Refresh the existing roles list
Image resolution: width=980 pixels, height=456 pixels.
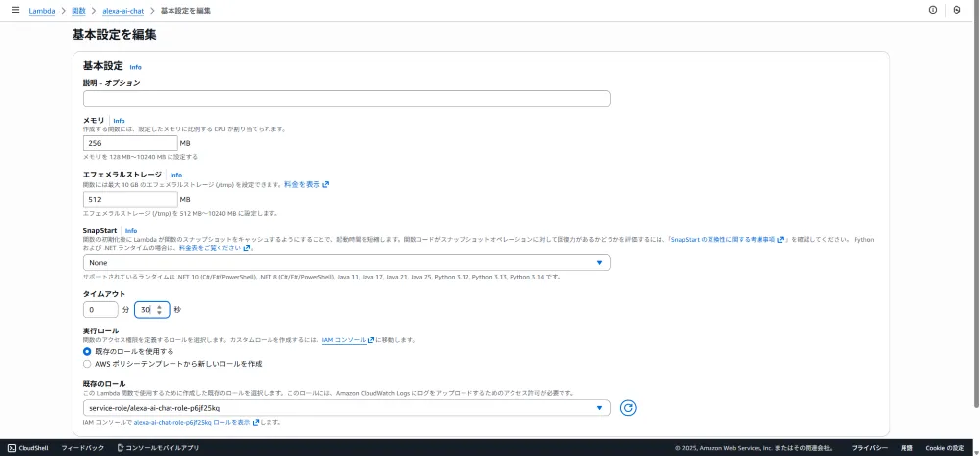628,408
